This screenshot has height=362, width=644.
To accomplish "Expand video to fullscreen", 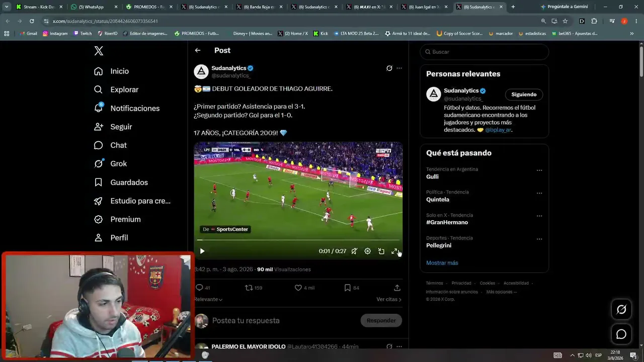I will click(x=394, y=251).
